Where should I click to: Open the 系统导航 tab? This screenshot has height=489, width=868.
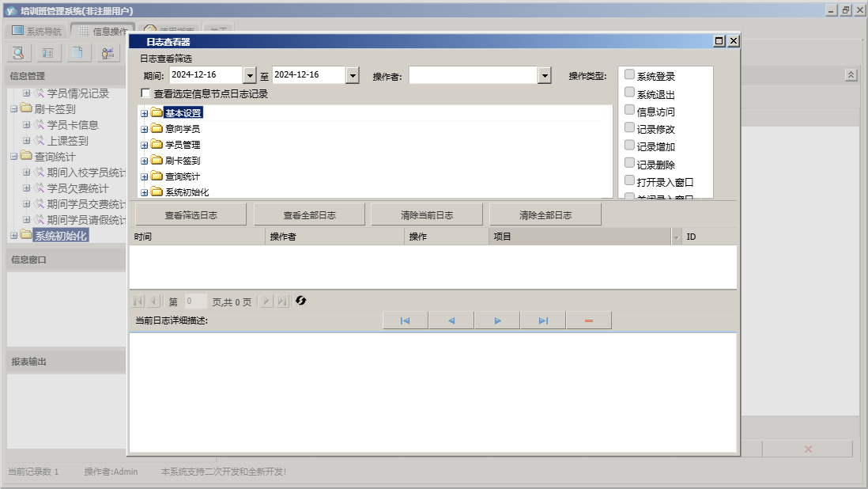click(x=36, y=30)
